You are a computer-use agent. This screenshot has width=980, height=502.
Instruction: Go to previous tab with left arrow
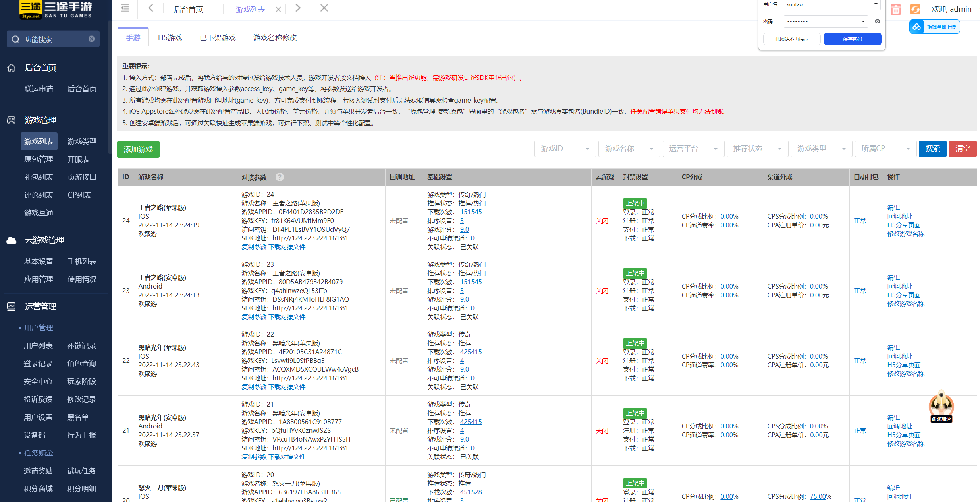pos(151,8)
